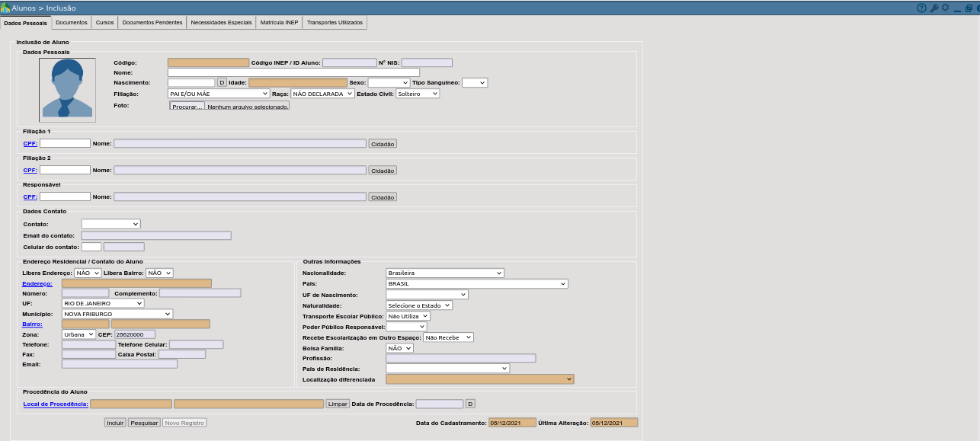Click the D button next to Nascimento
This screenshot has width=980, height=441.
click(222, 82)
